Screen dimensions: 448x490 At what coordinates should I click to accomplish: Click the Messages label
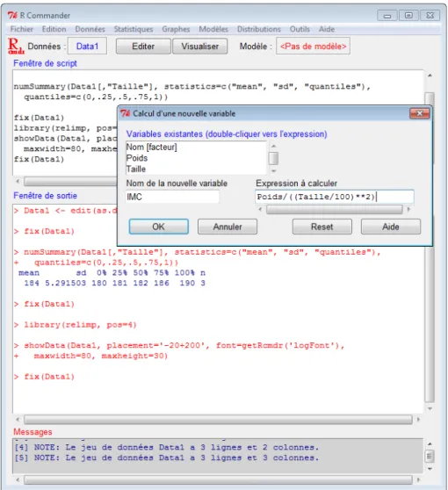[x=33, y=432]
